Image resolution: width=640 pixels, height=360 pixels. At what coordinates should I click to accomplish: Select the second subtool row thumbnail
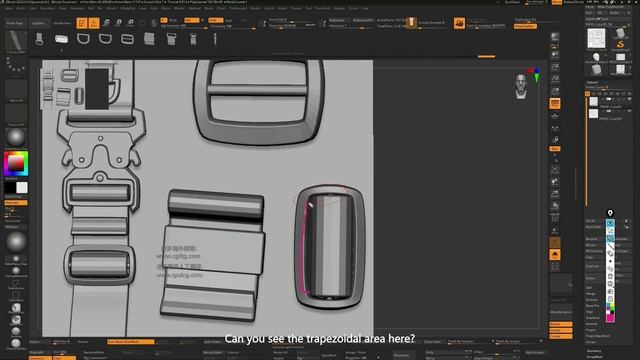tap(593, 113)
